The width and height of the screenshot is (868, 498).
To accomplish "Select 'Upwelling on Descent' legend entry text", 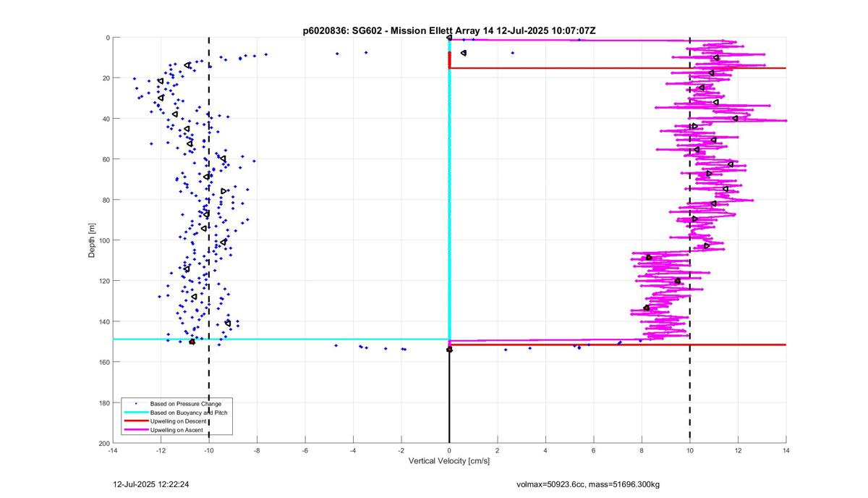I will [x=179, y=421].
